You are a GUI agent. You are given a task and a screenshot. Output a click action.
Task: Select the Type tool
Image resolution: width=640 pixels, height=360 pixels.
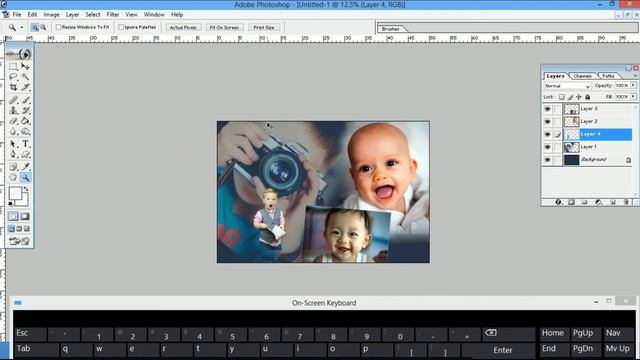pyautogui.click(x=25, y=144)
